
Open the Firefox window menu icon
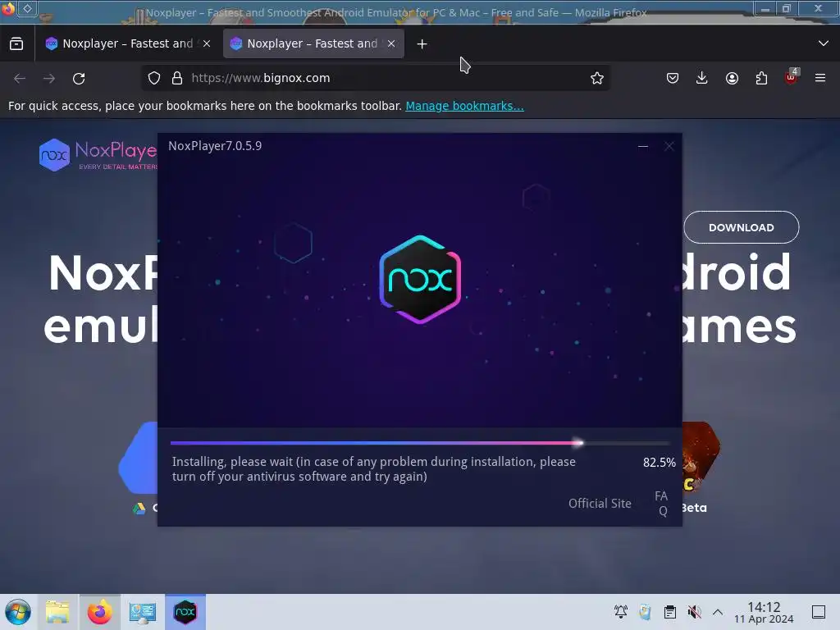coord(8,8)
